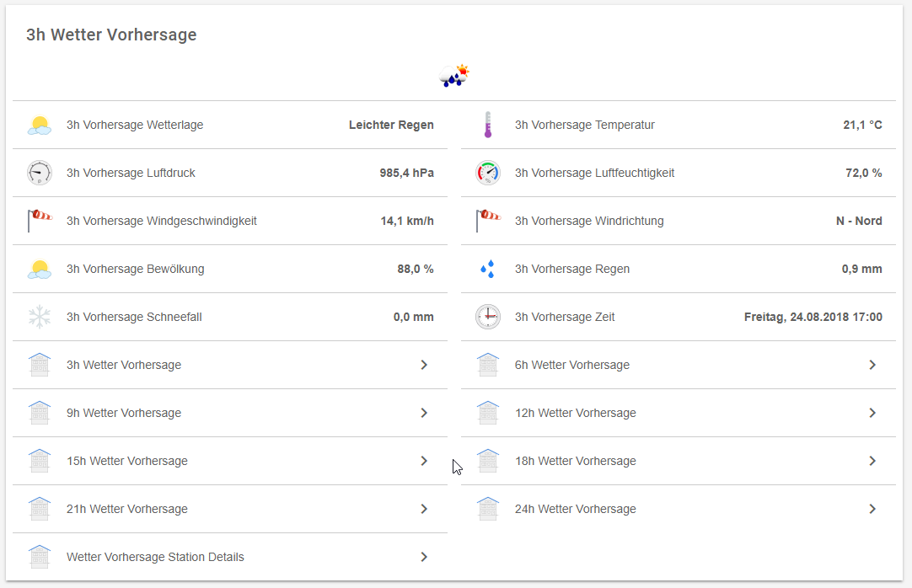The height and width of the screenshot is (588, 912).
Task: Click the Leichter Regen forecast value
Action: coord(391,124)
